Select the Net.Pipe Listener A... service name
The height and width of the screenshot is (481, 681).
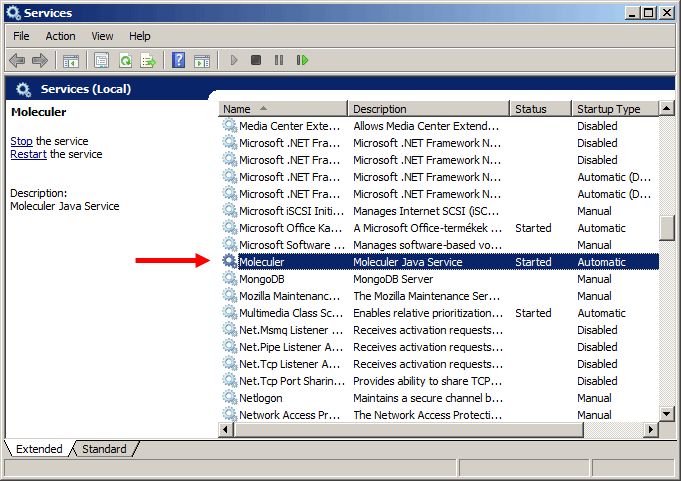point(291,347)
